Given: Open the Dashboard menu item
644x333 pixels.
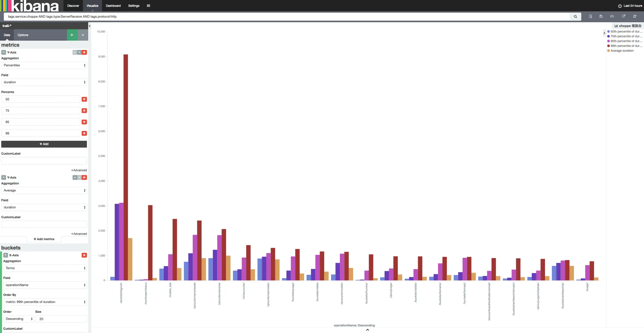Looking at the screenshot, I should click(x=113, y=6).
